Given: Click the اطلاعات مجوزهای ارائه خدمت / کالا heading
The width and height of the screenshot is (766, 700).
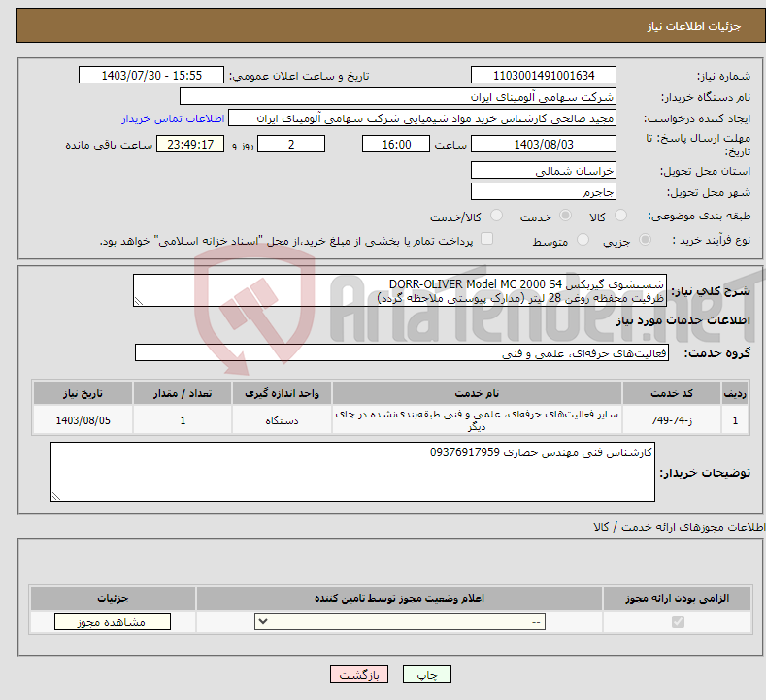Looking at the screenshot, I should pos(680,527).
